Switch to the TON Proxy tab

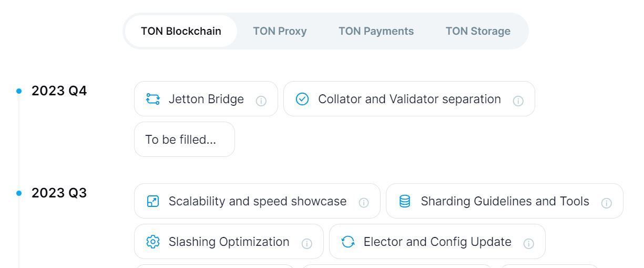click(x=280, y=31)
